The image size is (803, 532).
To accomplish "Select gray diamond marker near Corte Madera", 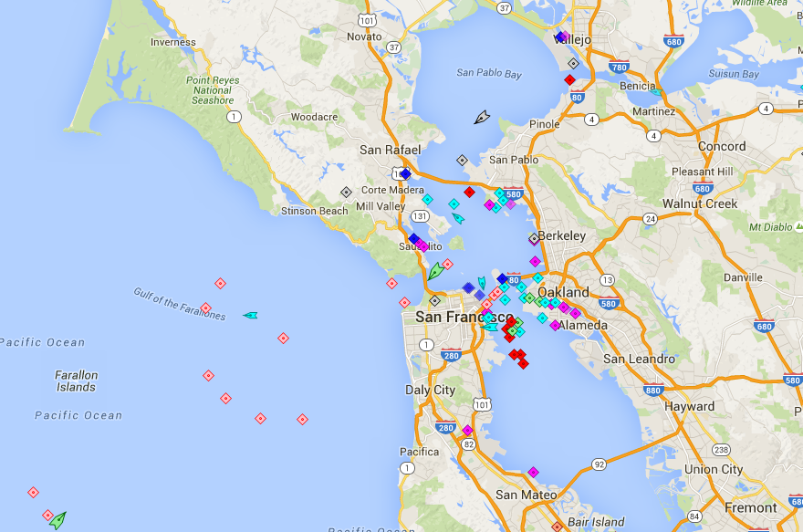I will pyautogui.click(x=346, y=193).
